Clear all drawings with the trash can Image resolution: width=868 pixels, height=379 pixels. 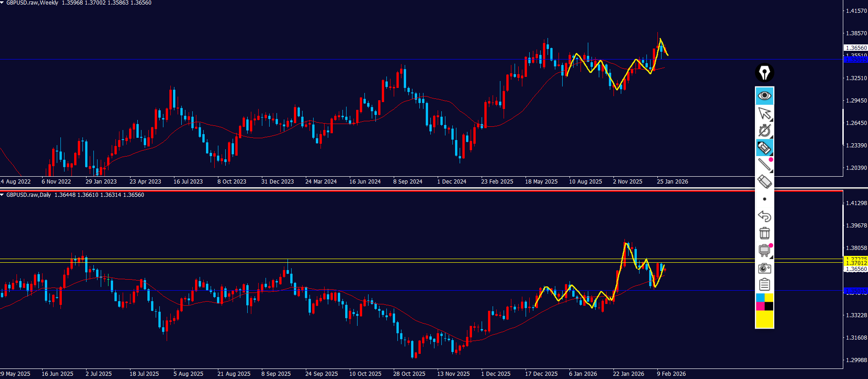click(764, 233)
